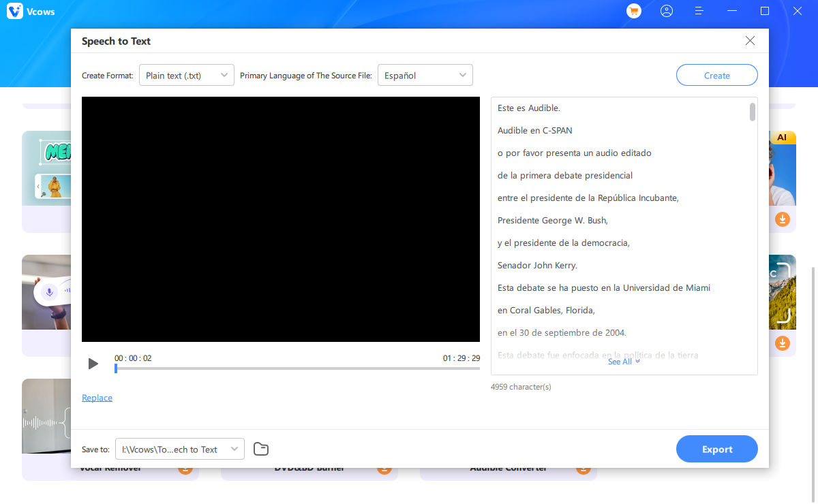The image size is (818, 504).
Task: Click the Audible Converter download icon
Action: click(584, 469)
